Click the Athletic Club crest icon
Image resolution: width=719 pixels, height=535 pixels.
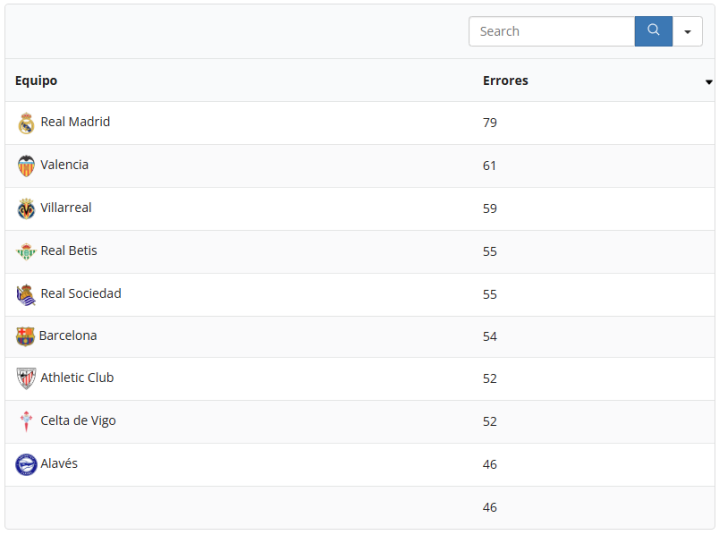point(26,379)
